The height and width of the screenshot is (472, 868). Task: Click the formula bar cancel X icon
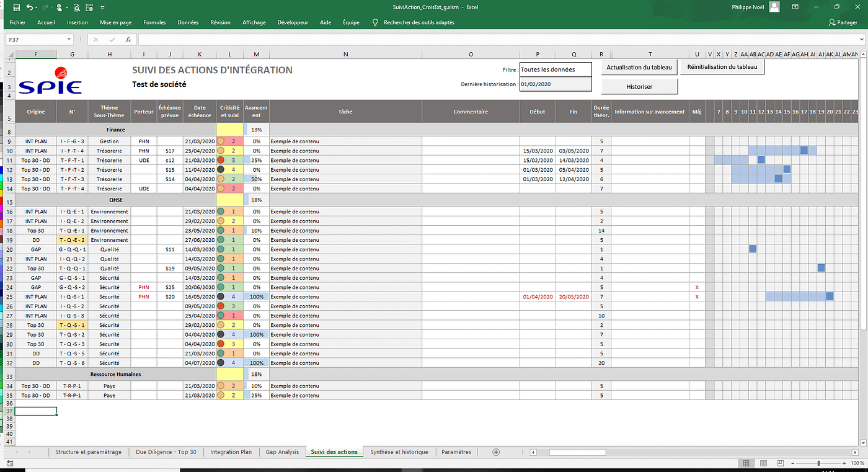95,40
